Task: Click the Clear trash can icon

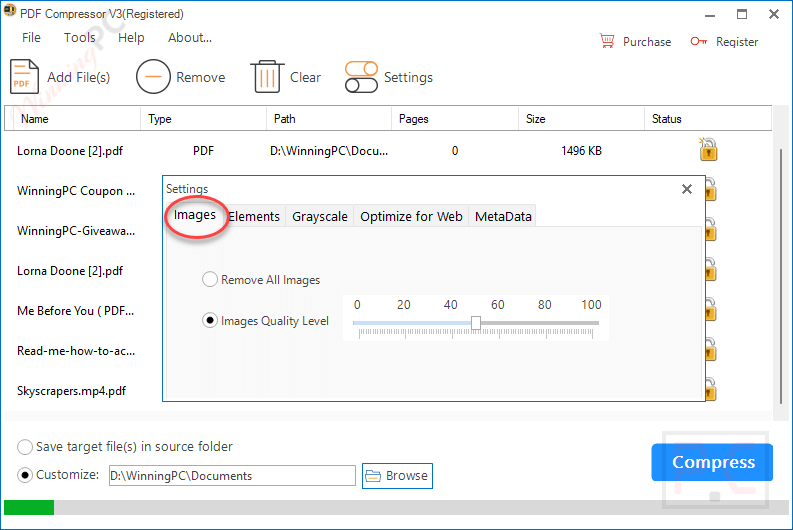Action: coord(267,77)
